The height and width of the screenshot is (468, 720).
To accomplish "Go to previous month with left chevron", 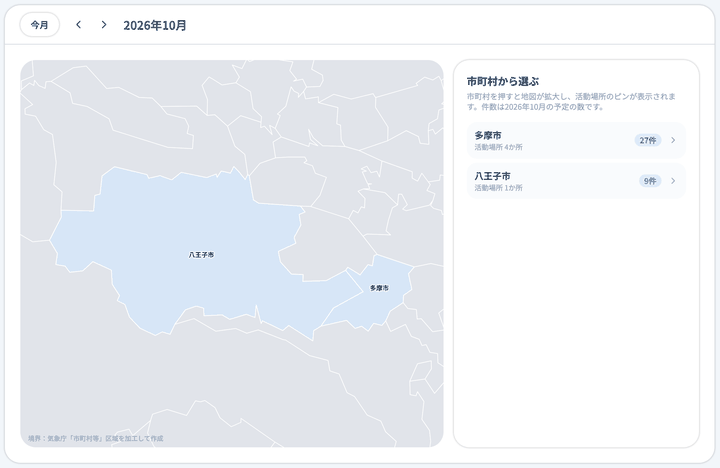I will (79, 25).
